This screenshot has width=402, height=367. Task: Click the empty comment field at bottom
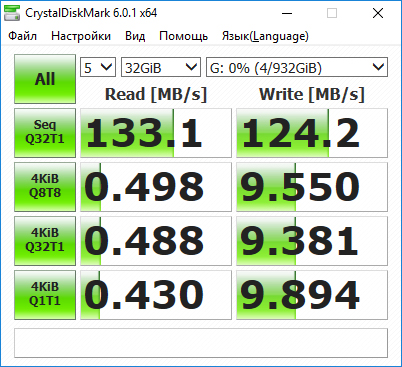[201, 343]
